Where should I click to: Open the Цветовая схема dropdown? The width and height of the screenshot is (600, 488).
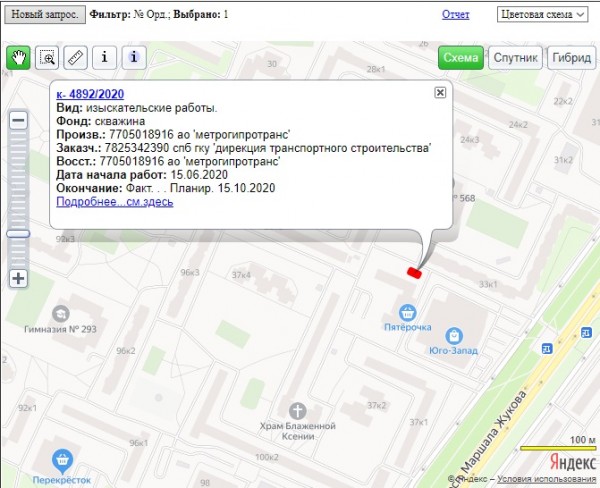tap(545, 15)
